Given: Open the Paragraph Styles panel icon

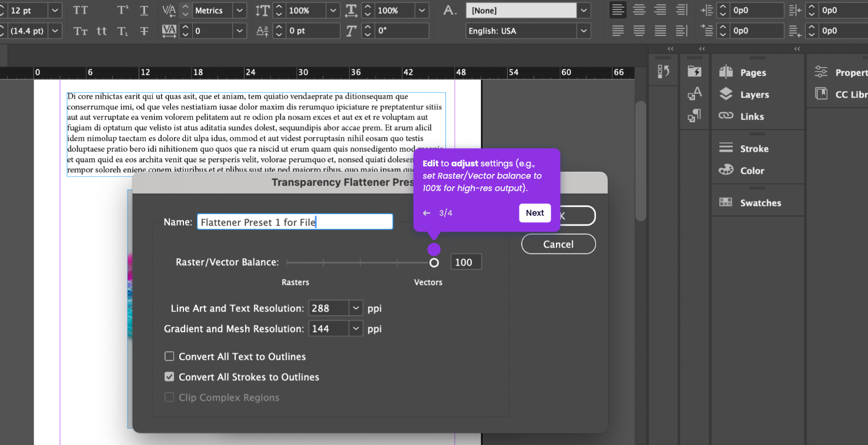Looking at the screenshot, I should 695,116.
